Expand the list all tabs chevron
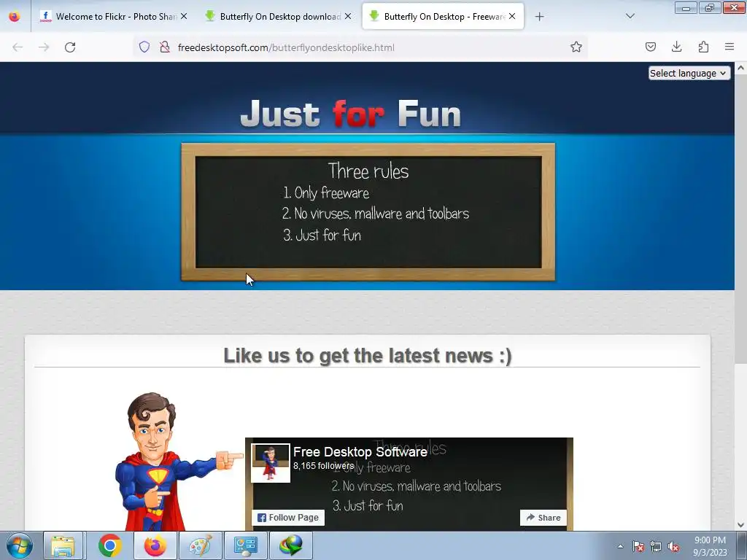Image resolution: width=747 pixels, height=560 pixels. pos(630,16)
